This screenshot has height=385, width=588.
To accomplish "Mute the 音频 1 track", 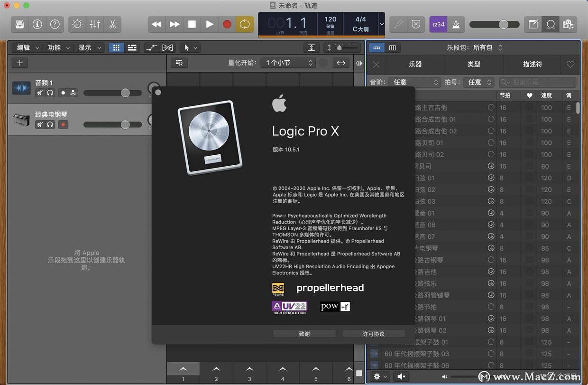I will coord(40,93).
